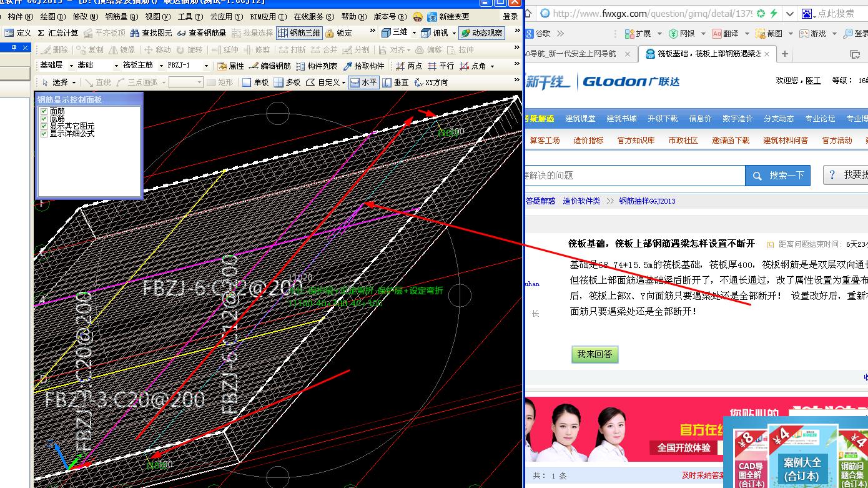Click 编辑钢筋 (edit rebar) tool
This screenshot has width=868, height=488.
(x=270, y=66)
